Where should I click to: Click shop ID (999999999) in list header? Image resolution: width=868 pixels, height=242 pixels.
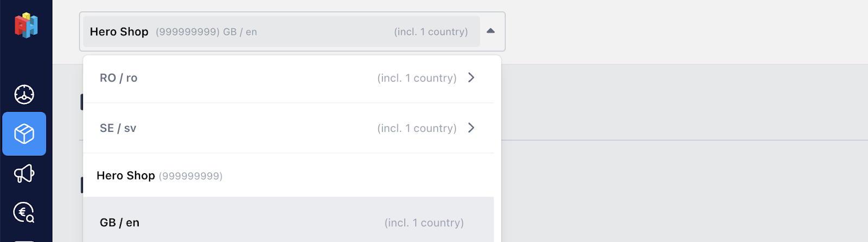pyautogui.click(x=190, y=176)
